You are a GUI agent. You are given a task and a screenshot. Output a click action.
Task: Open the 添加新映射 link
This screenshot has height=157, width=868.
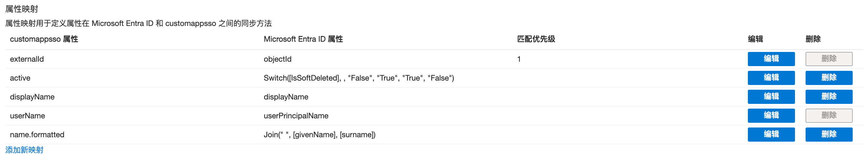coord(24,150)
